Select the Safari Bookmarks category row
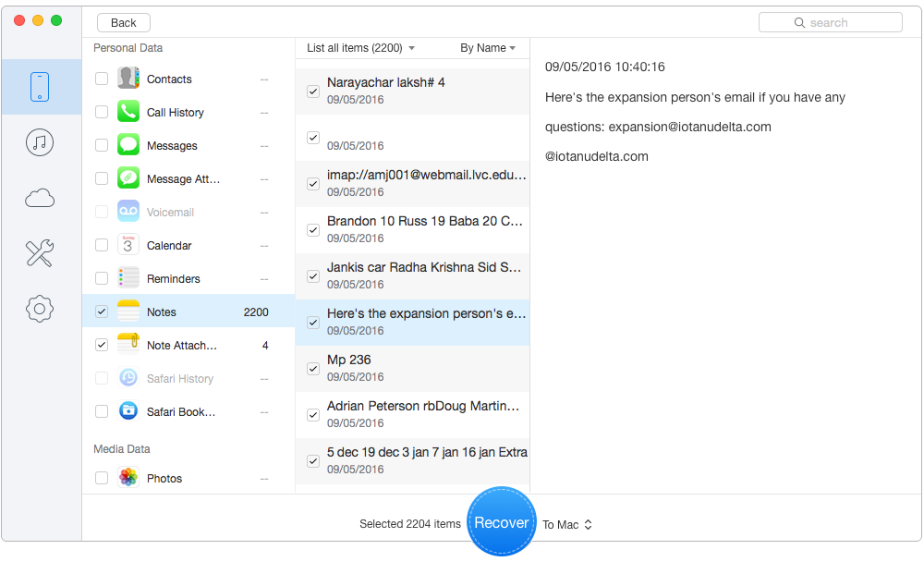 (x=188, y=411)
